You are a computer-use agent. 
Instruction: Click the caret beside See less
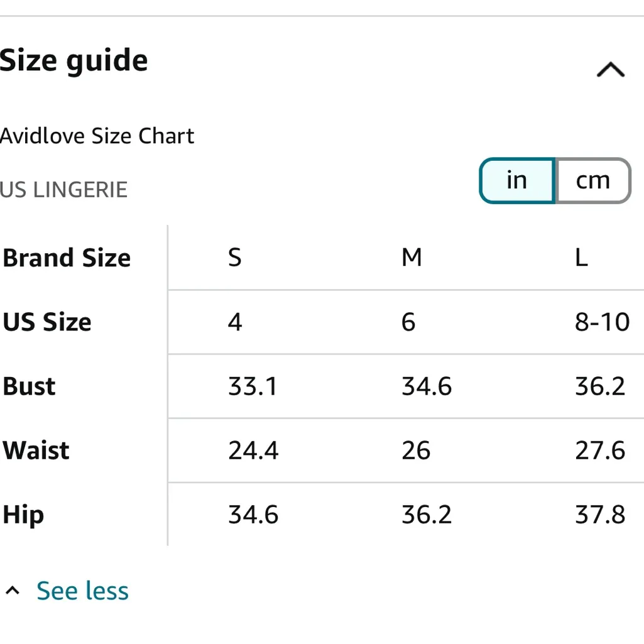coord(13,591)
